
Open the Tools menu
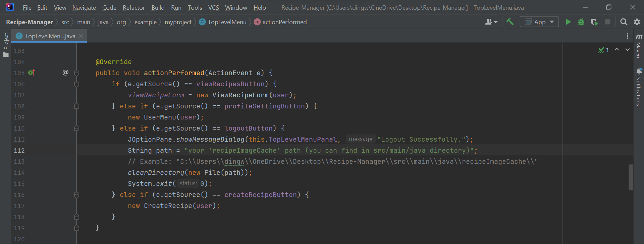[x=195, y=7]
